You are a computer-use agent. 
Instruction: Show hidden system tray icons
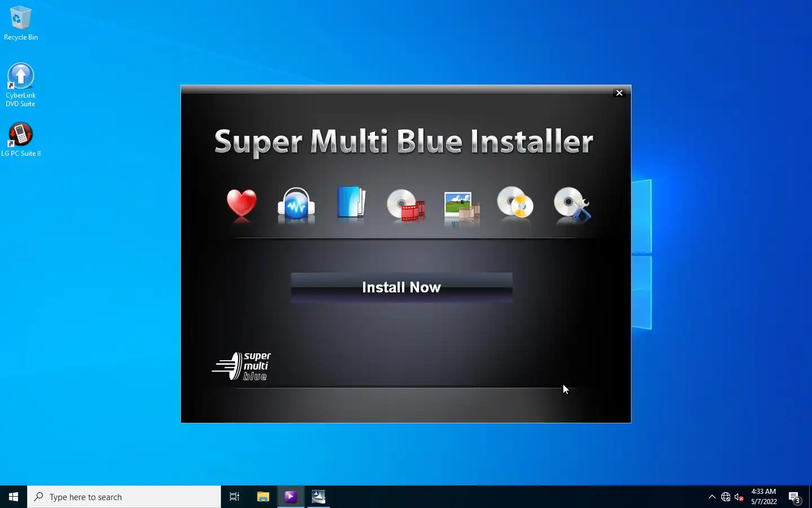712,497
